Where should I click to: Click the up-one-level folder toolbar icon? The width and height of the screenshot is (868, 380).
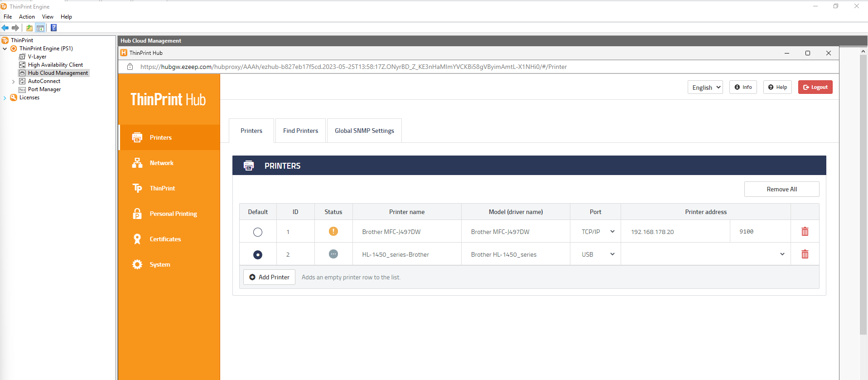coord(29,28)
